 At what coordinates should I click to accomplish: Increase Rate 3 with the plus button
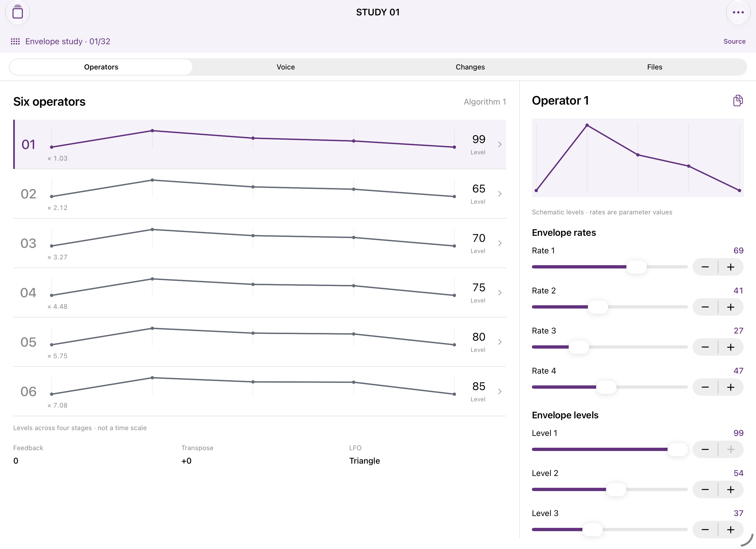tap(731, 347)
